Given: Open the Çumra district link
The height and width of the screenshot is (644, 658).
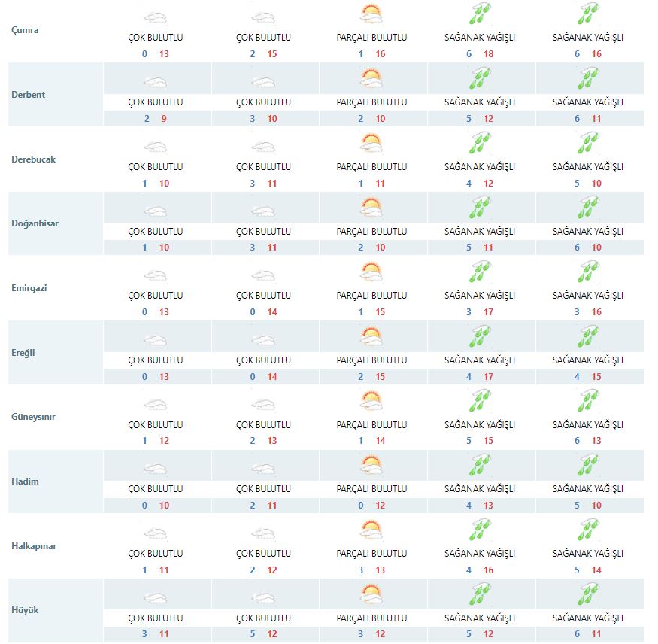Looking at the screenshot, I should (25, 30).
